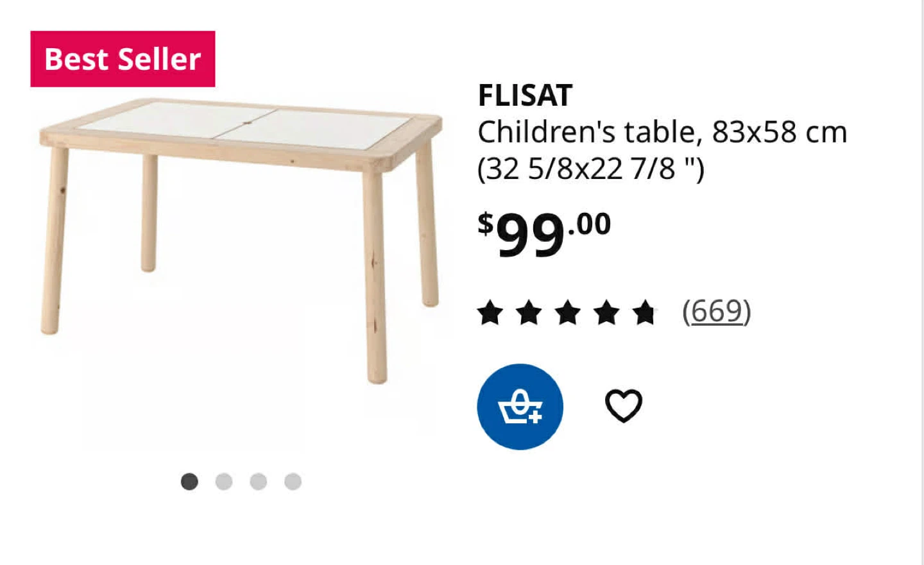Add FLISAT table to shopping bag

tap(520, 407)
